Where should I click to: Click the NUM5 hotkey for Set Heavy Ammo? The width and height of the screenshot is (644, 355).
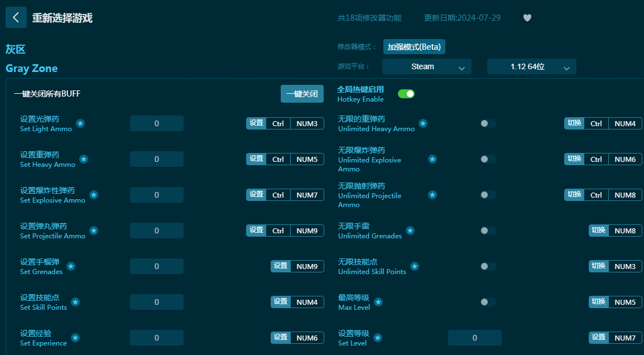[307, 159]
